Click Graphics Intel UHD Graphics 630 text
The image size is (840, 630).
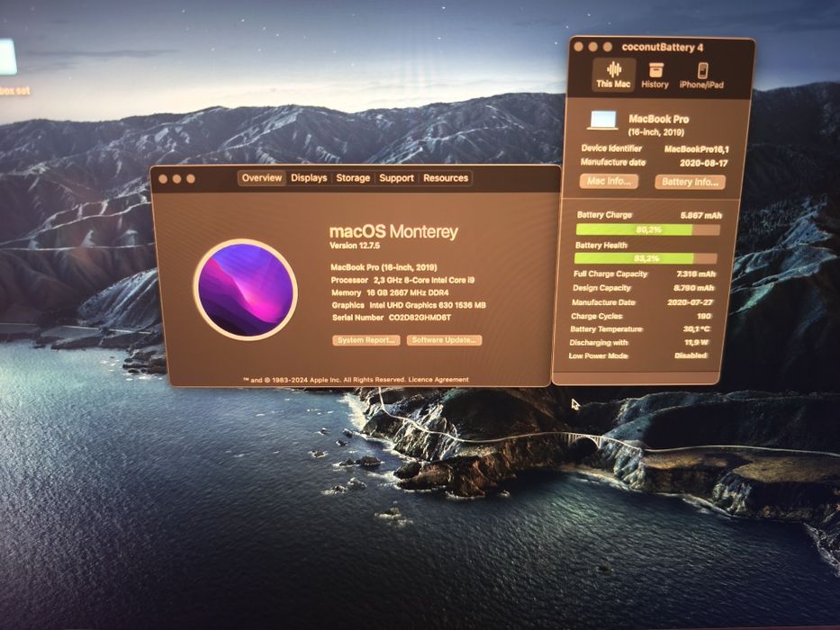click(x=409, y=305)
